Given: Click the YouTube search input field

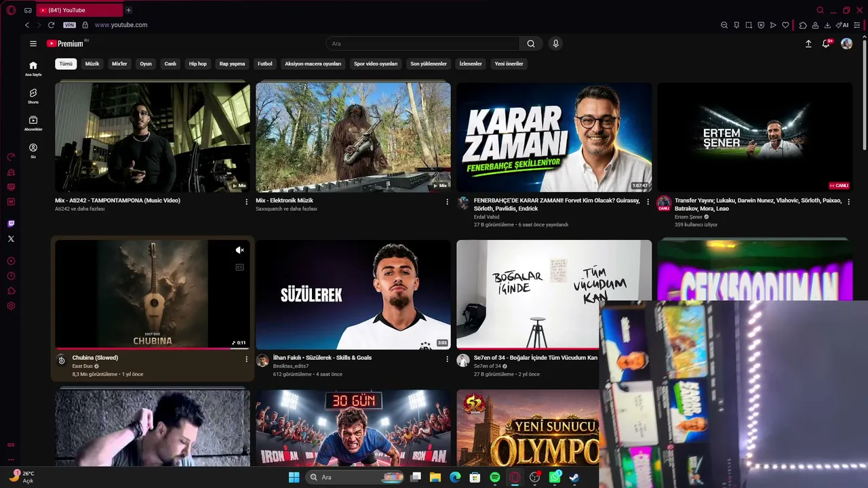Looking at the screenshot, I should coord(422,43).
